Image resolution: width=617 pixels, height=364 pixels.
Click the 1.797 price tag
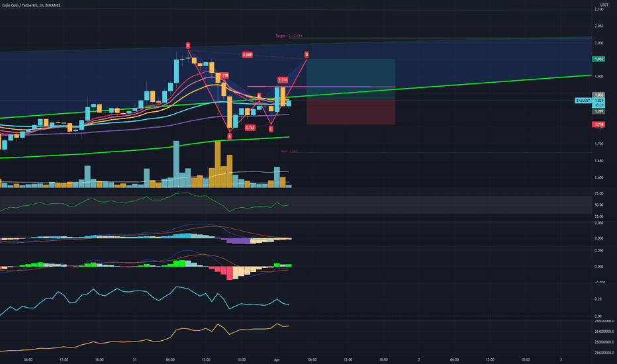(598, 111)
